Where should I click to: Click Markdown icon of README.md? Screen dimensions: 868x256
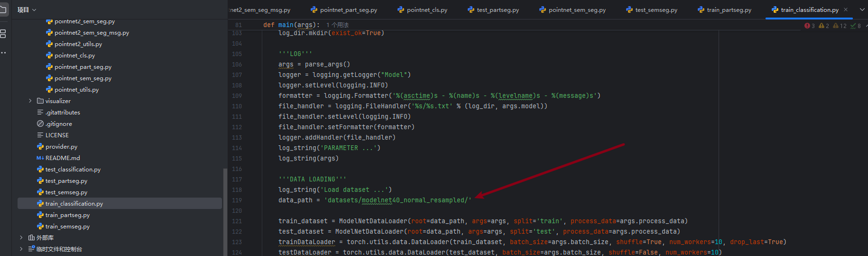(40, 158)
